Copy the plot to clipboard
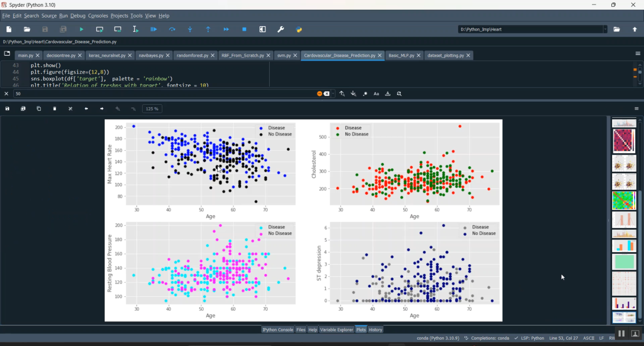This screenshot has height=346, width=644. [x=39, y=109]
